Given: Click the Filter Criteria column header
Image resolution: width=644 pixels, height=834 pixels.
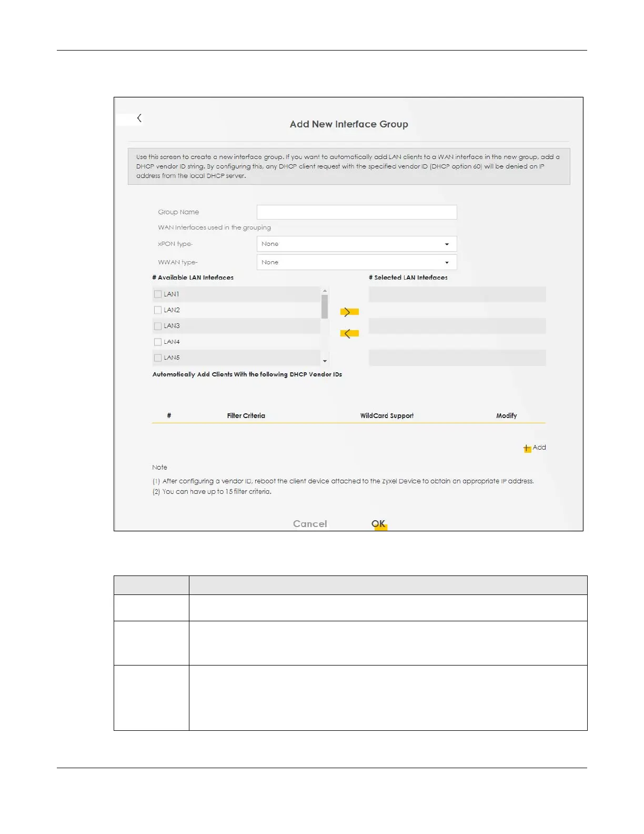Looking at the screenshot, I should tap(246, 416).
